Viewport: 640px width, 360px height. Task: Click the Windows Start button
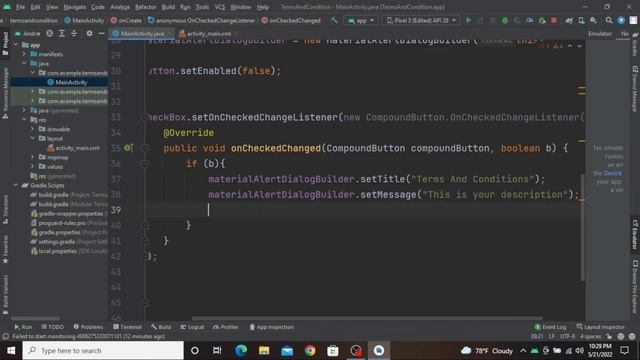[11, 351]
